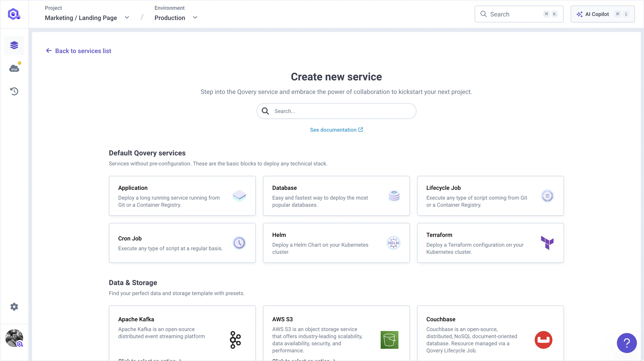Open the audit history clock icon
This screenshot has height=361, width=644.
point(14,91)
